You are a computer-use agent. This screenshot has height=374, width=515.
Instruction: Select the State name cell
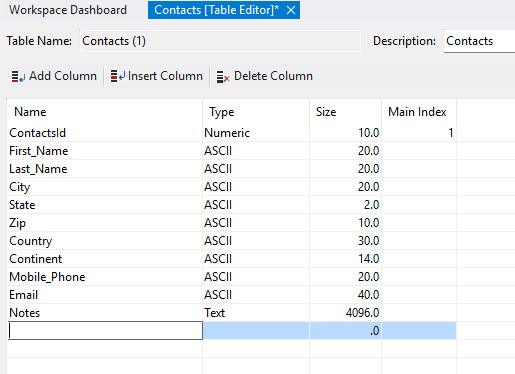105,205
